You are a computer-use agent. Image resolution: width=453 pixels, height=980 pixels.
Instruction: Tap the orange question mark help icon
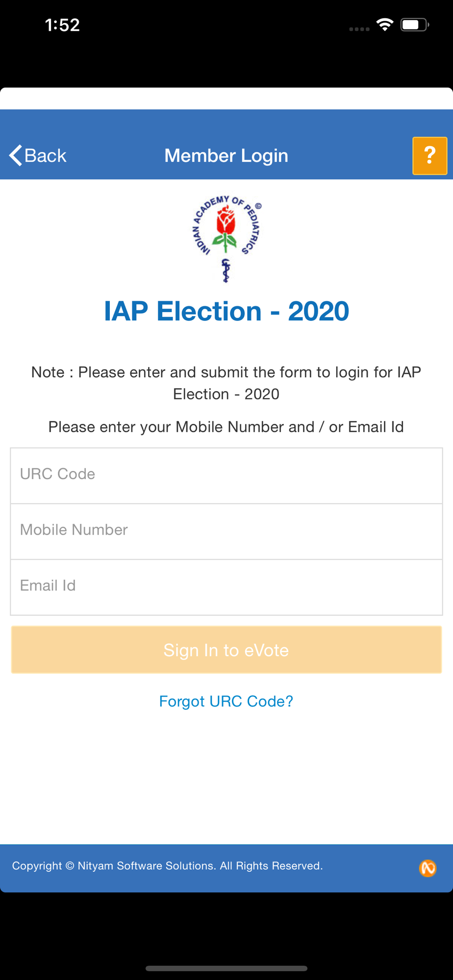pos(429,156)
